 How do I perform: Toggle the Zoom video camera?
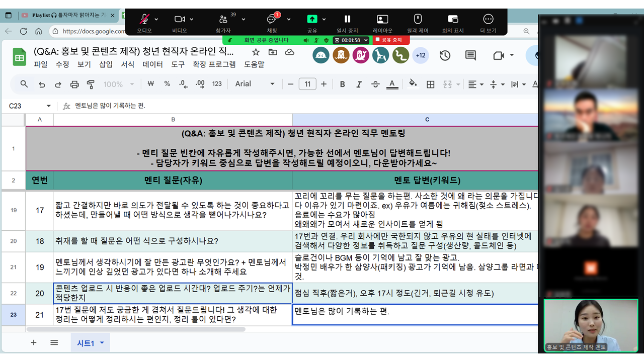[x=180, y=20]
